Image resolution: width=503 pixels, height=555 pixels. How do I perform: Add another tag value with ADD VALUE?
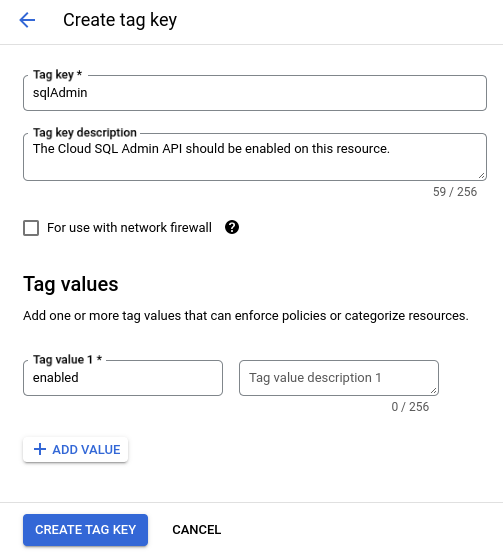[x=75, y=450]
